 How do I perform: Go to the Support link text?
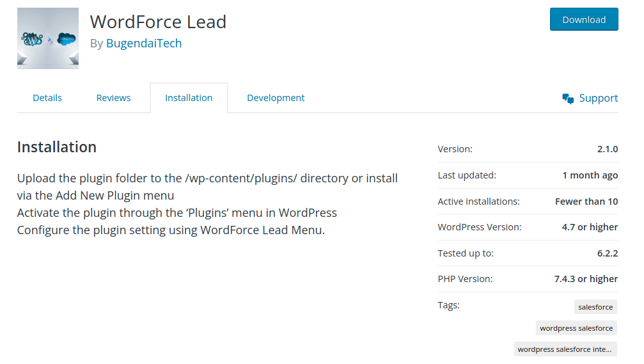coord(599,98)
